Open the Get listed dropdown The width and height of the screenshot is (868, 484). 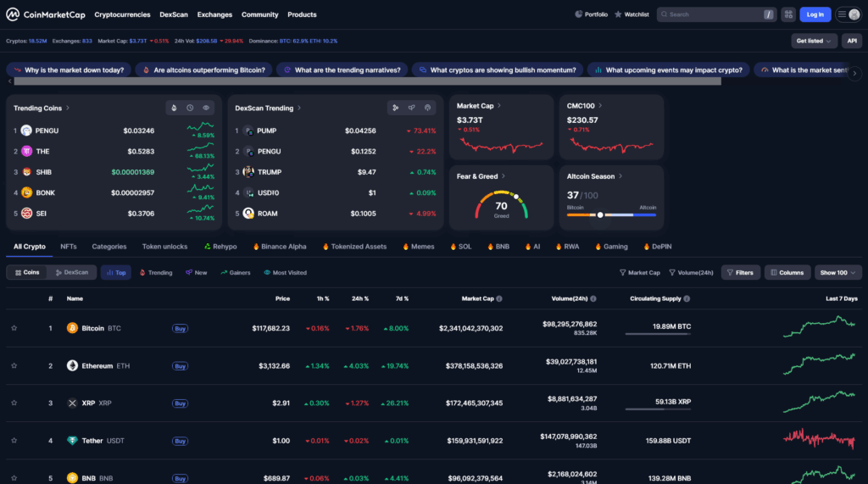pos(815,41)
